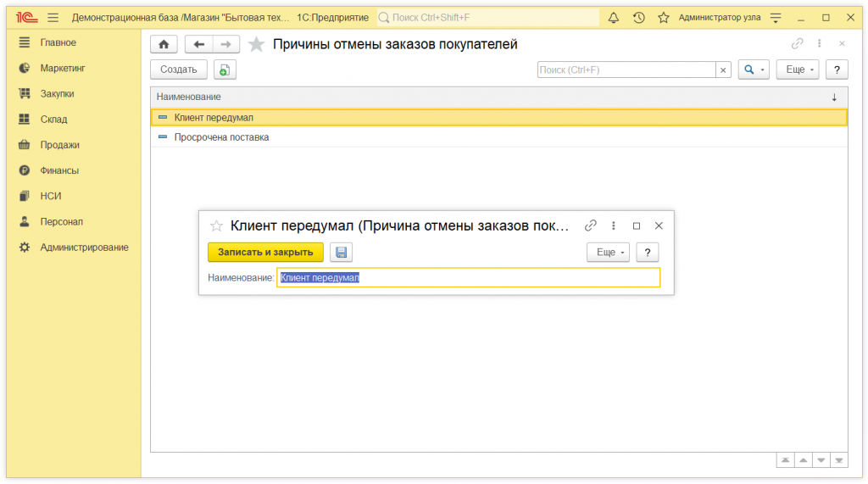The width and height of the screenshot is (868, 484).
Task: Go to the Склад section
Action: (53, 120)
